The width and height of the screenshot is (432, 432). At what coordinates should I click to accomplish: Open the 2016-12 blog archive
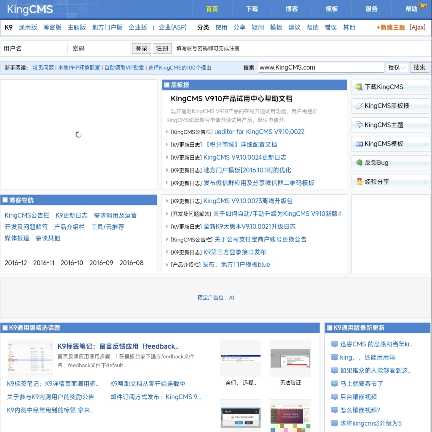pos(16,263)
